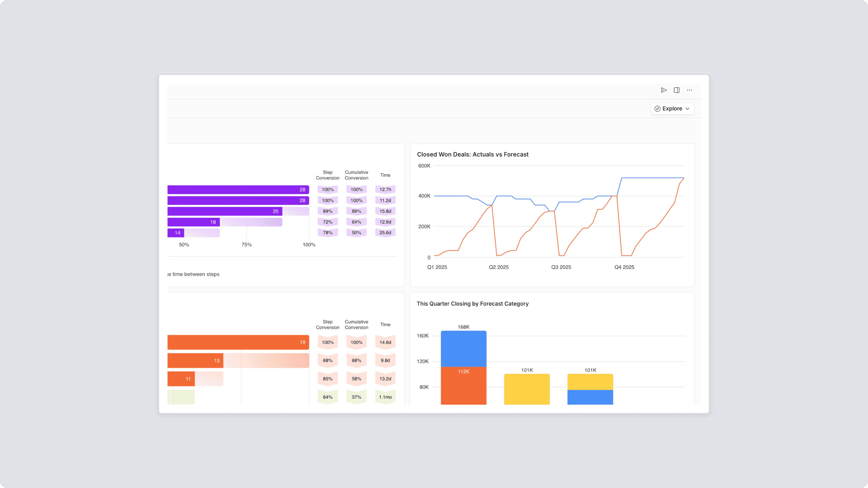Viewport: 868px width, 488px height.
Task: Click the 72% step conversion badge
Action: [x=328, y=222]
